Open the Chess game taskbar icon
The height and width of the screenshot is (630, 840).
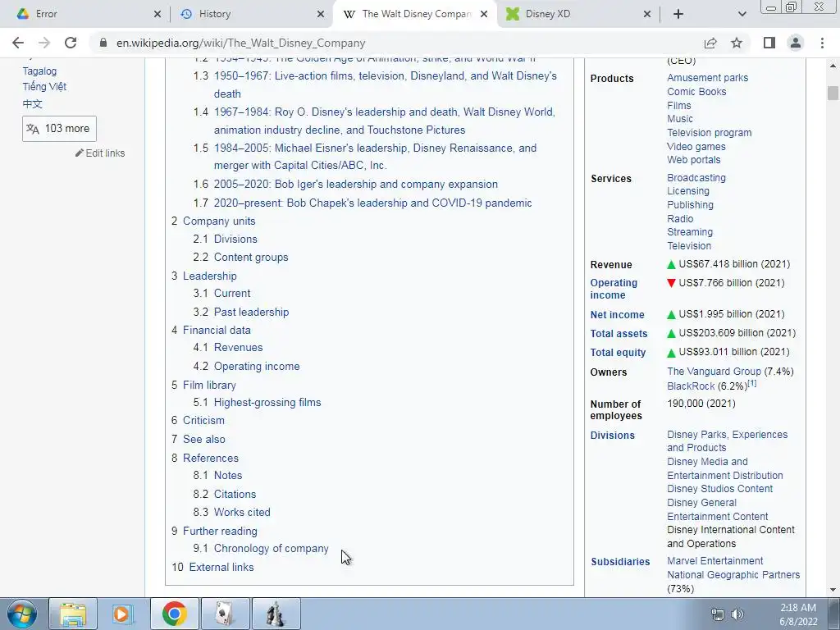pos(276,614)
